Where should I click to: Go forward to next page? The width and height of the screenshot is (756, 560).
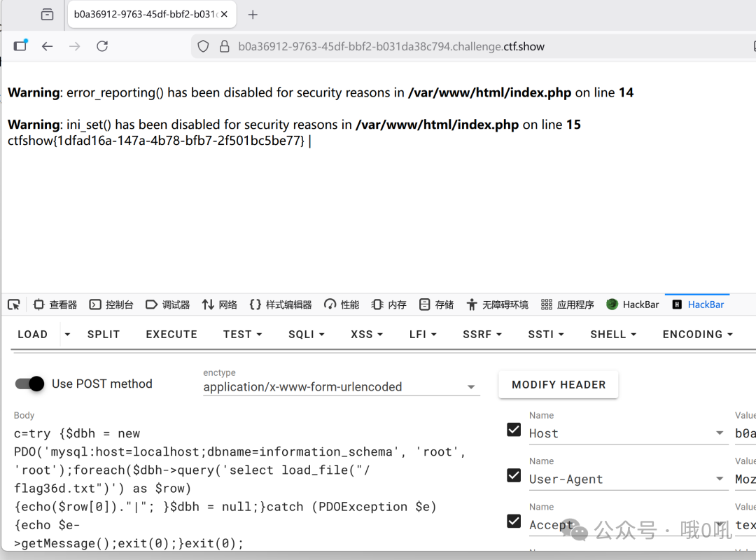pos(75,46)
